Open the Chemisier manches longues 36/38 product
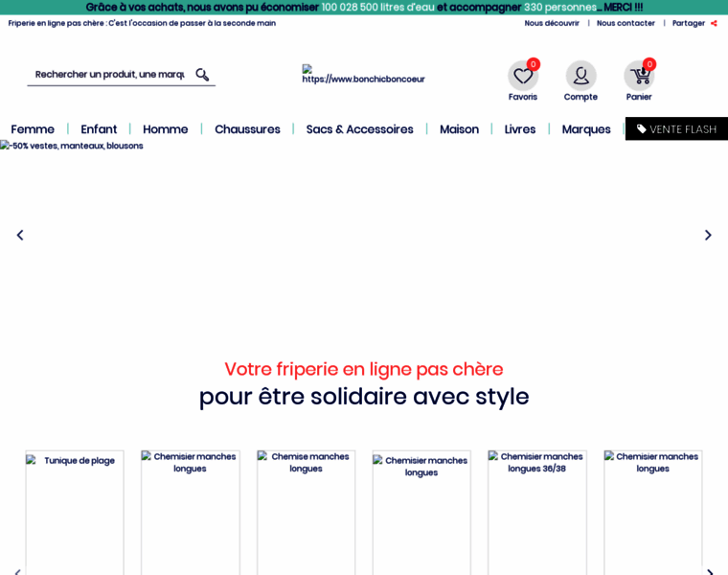The height and width of the screenshot is (575, 728). click(537, 513)
